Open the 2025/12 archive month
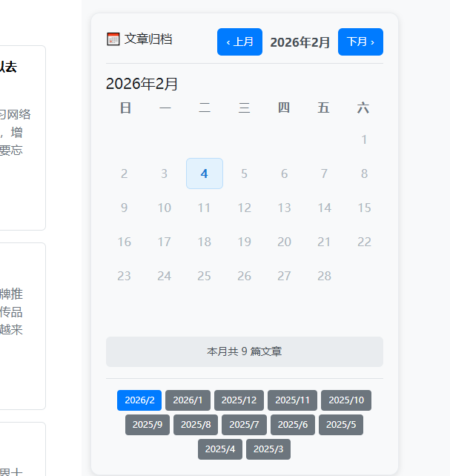The image size is (450, 476). tap(239, 400)
